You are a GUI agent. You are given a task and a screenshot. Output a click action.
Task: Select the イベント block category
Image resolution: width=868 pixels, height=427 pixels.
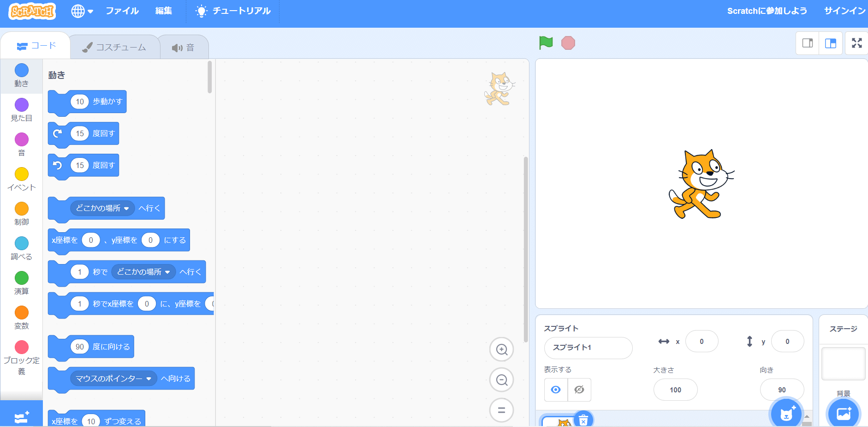pos(22,180)
